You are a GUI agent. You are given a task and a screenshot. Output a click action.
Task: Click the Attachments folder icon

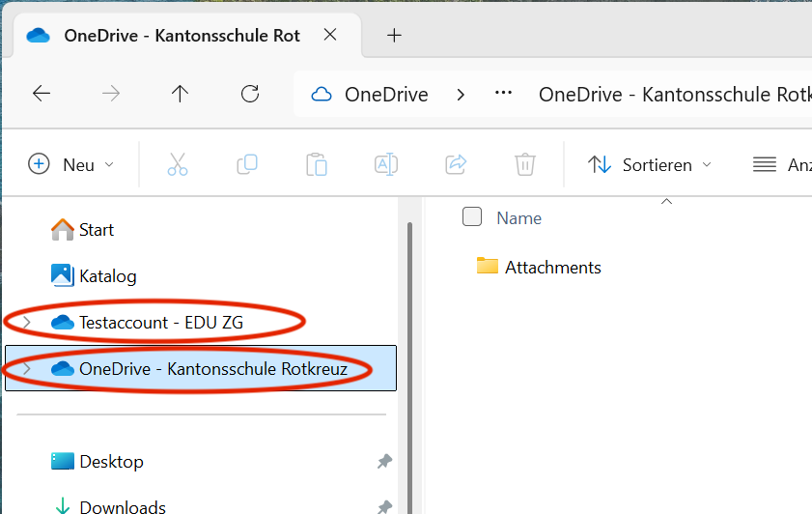(487, 266)
